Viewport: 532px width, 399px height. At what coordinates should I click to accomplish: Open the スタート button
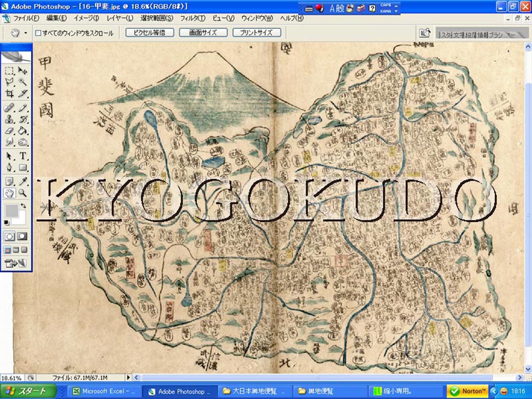tap(28, 391)
